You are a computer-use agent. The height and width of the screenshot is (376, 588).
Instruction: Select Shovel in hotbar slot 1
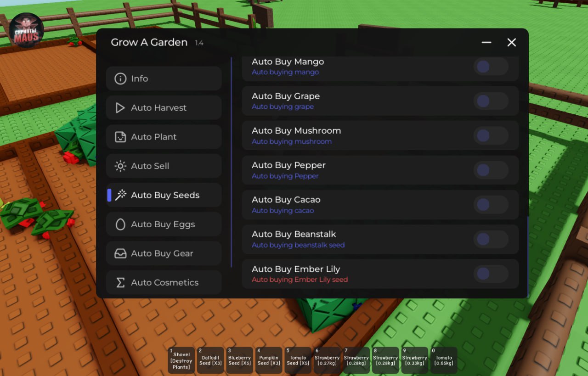coord(181,360)
